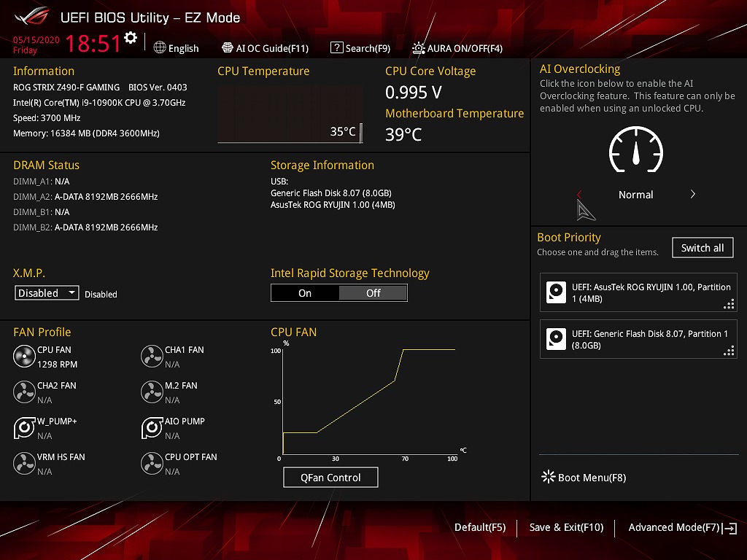Viewport: 747px width, 560px height.
Task: Select UEFI Generic Flash Disk boot entry
Action: coord(638,339)
